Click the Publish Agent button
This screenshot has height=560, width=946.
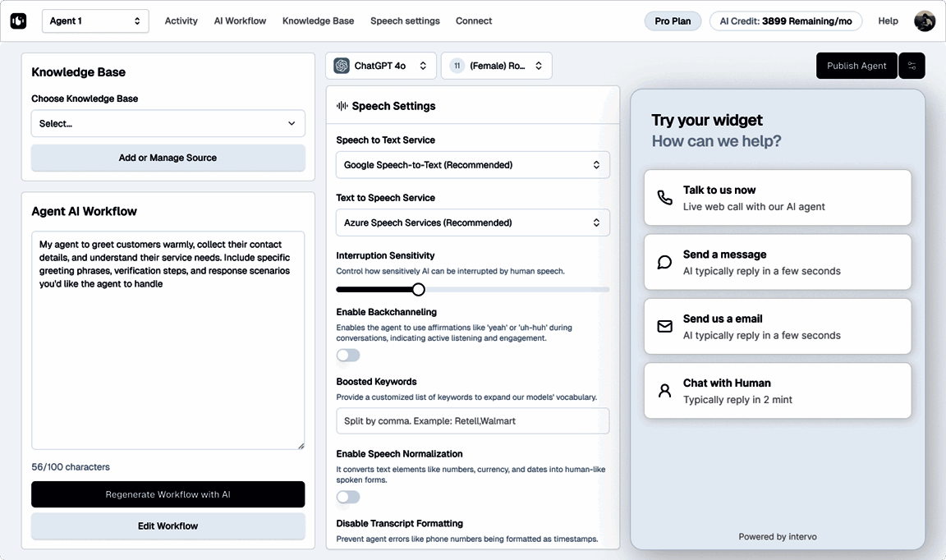click(x=856, y=66)
